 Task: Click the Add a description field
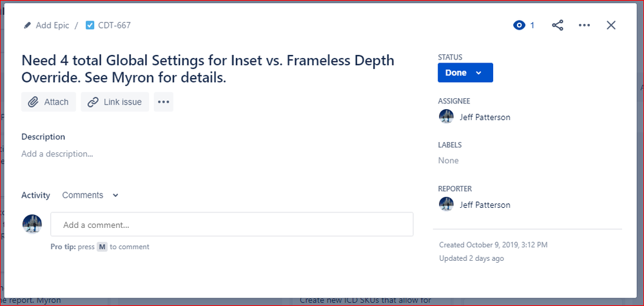(x=57, y=154)
